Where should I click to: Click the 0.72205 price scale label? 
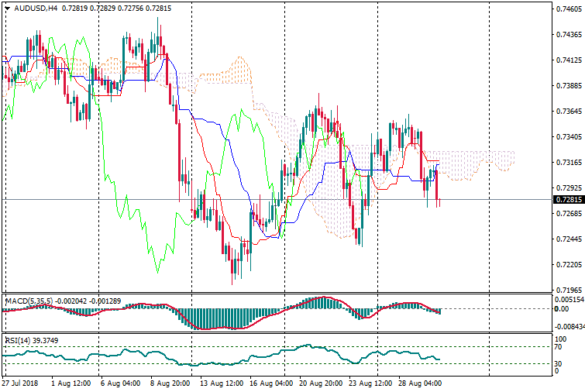pyautogui.click(x=569, y=265)
